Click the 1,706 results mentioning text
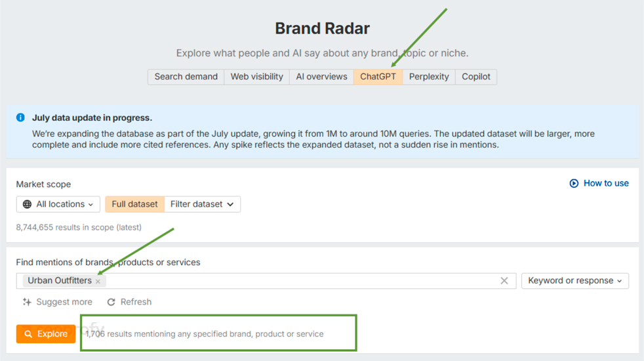Screen dimensions: 644x361 click(205, 334)
